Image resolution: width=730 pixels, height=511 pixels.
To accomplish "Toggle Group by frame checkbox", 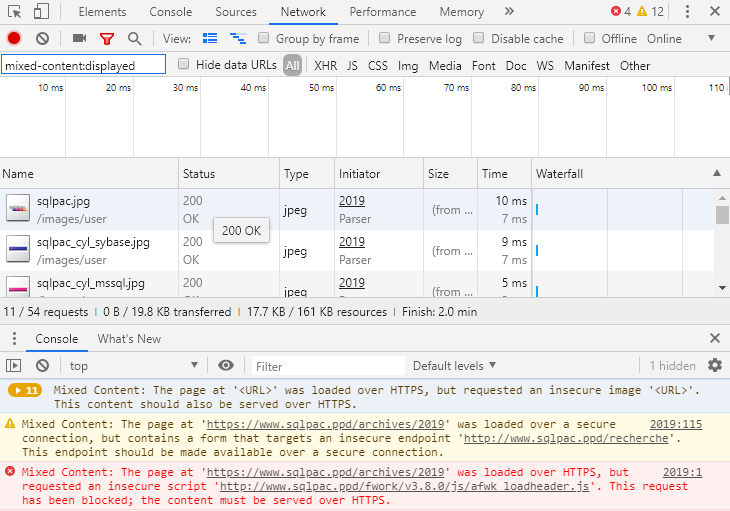I will 264,38.
